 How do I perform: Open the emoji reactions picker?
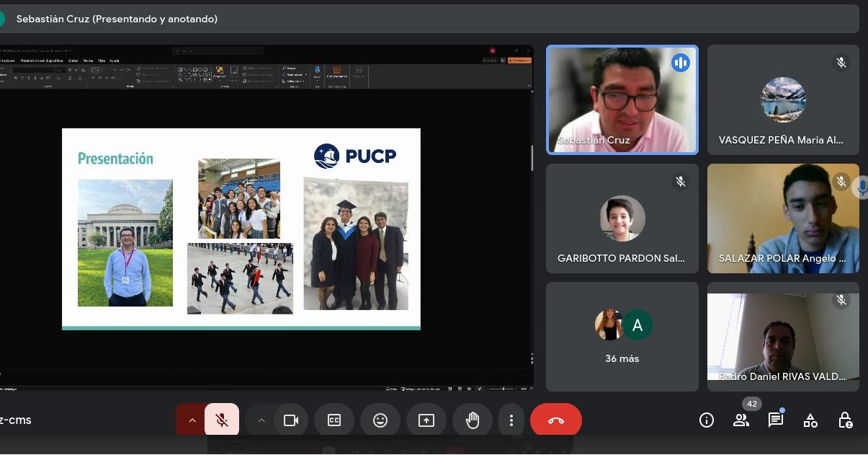[x=380, y=420]
